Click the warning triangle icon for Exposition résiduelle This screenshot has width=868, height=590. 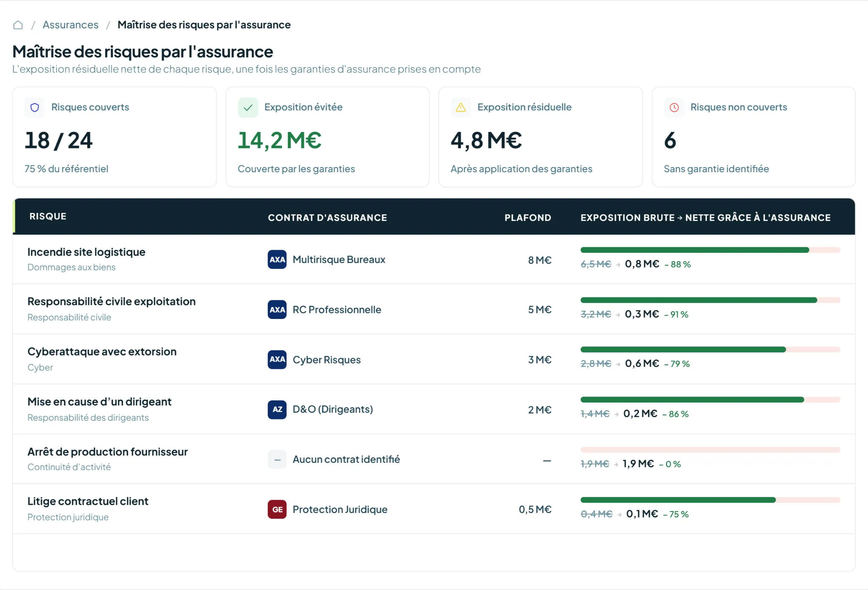coord(461,107)
